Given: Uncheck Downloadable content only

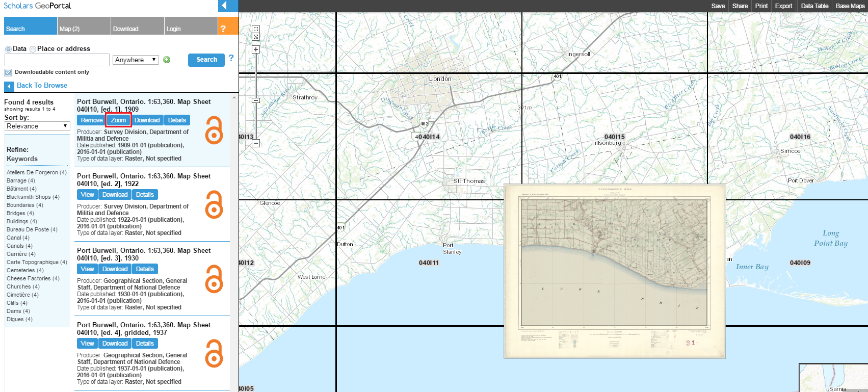Looking at the screenshot, I should [x=8, y=72].
